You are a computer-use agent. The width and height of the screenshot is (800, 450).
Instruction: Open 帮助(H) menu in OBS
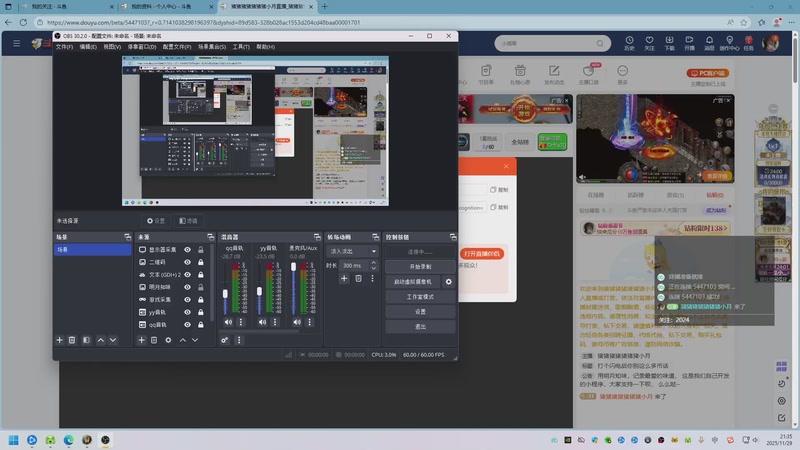pos(265,46)
